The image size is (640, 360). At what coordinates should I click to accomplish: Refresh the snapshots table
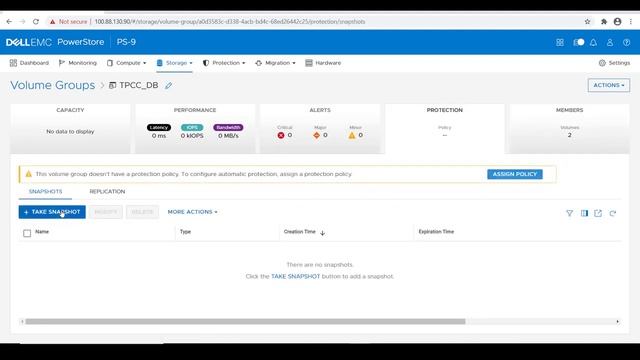[613, 213]
